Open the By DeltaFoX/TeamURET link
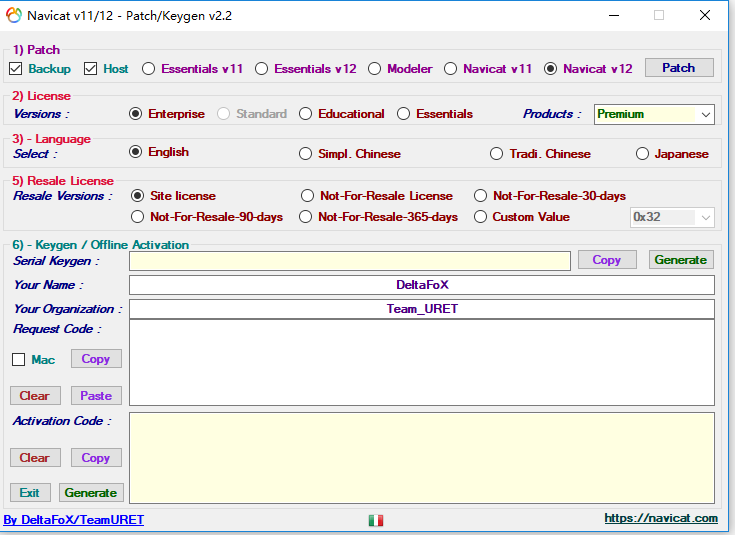This screenshot has width=735, height=535. pos(74,520)
